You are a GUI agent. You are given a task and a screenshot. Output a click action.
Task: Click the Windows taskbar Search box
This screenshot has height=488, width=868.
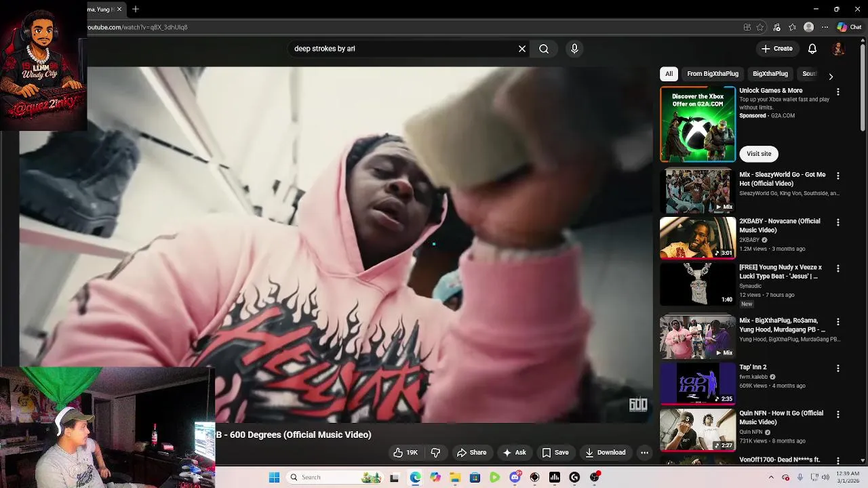tap(335, 477)
